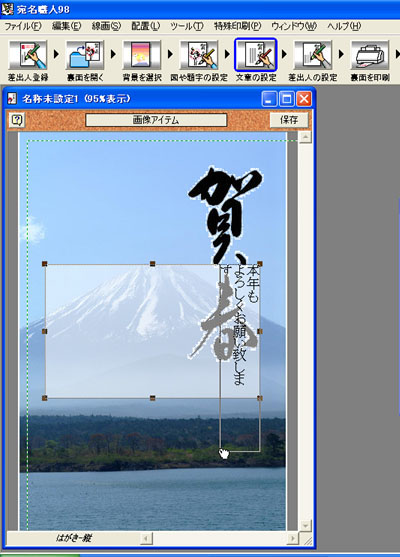
Task: Open the 裏面を開く toolbar icon
Action: [x=85, y=55]
